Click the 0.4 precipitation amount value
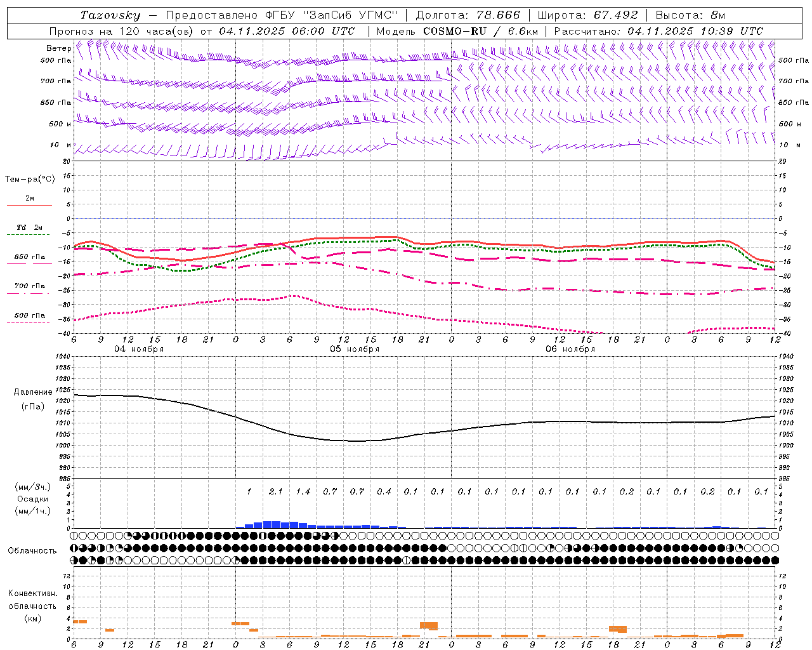The height and width of the screenshot is (650, 812). 384,491
